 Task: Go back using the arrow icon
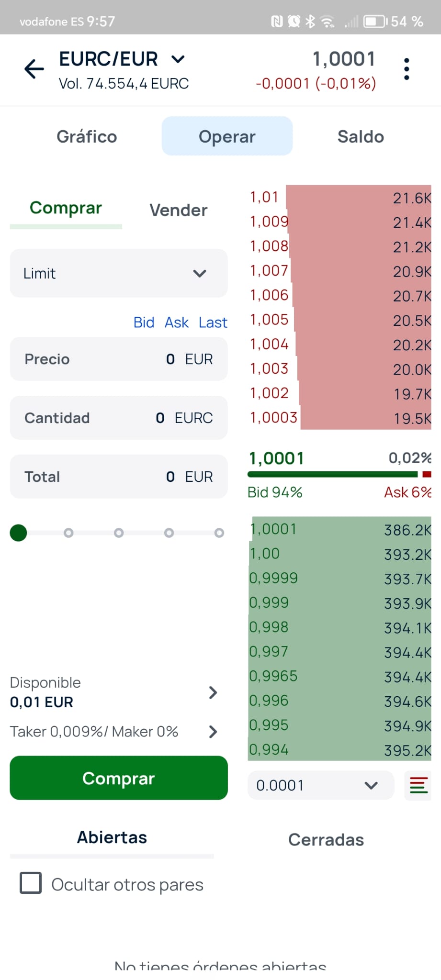pos(34,69)
